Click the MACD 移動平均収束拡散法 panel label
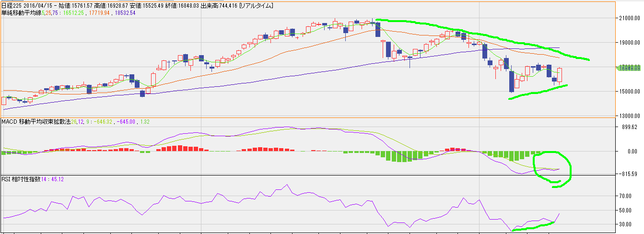Image resolution: width=644 pixels, height=234 pixels. (36, 121)
